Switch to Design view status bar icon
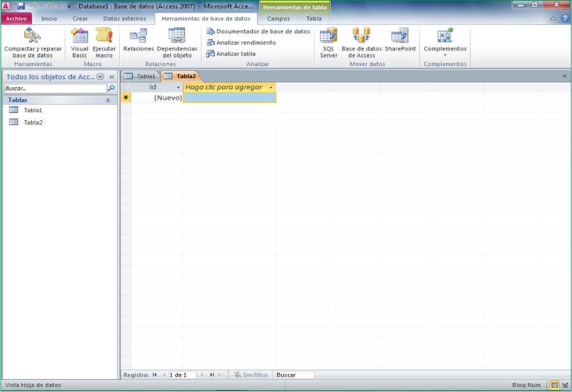The image size is (572, 392). 565,385
